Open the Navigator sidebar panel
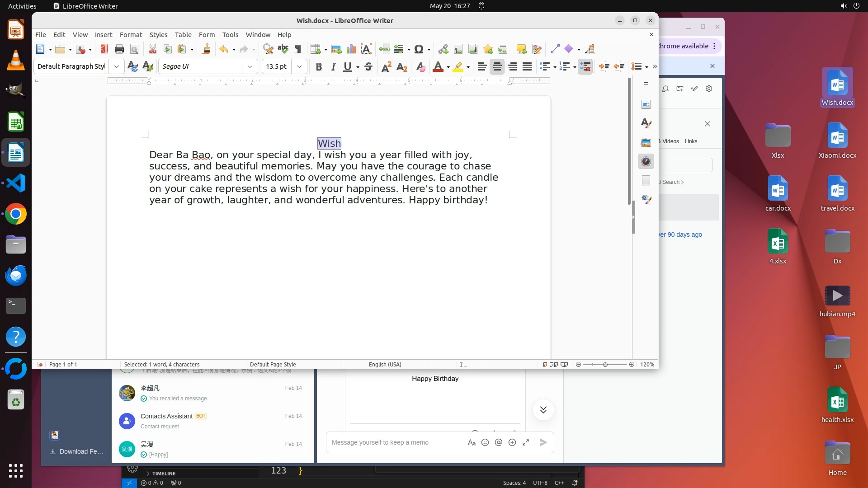868x488 pixels. [646, 161]
